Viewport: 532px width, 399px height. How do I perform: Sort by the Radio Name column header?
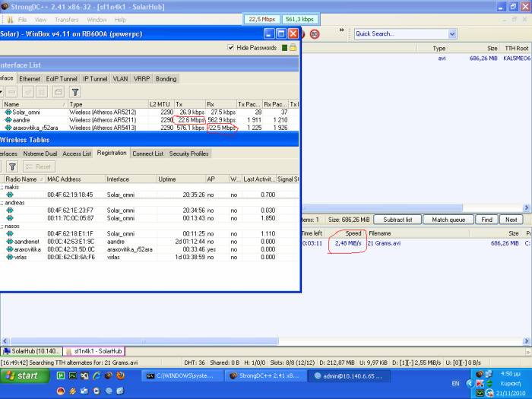(x=20, y=179)
